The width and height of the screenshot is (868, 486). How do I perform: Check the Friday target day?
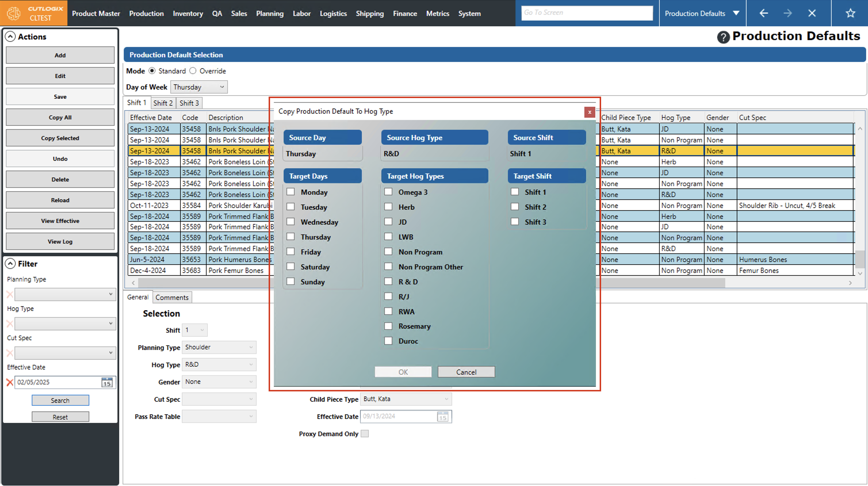coord(290,251)
